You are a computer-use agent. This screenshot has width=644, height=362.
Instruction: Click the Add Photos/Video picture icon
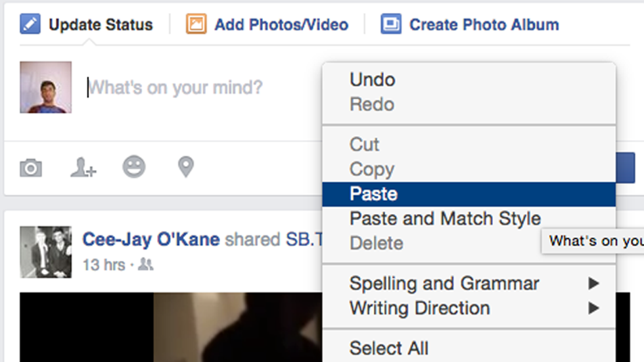[196, 25]
